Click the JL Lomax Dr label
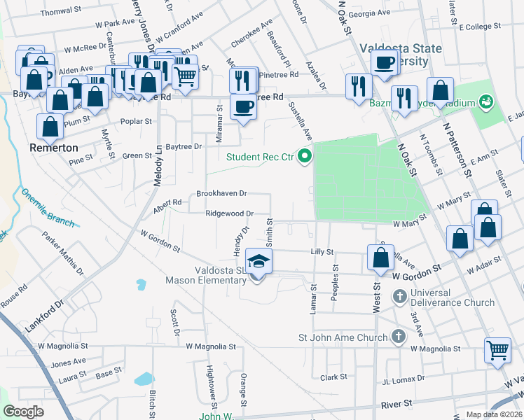This screenshot has height=420, width=524. [x=404, y=380]
